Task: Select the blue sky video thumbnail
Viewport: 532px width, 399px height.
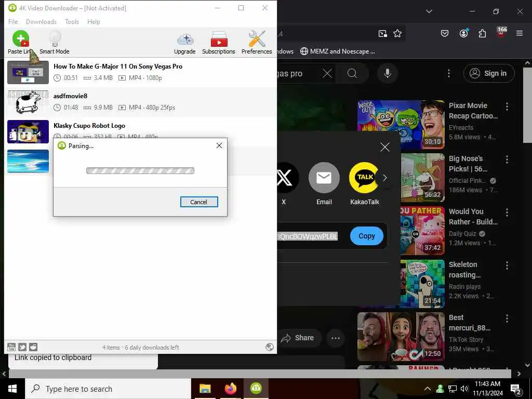Action: [28, 161]
